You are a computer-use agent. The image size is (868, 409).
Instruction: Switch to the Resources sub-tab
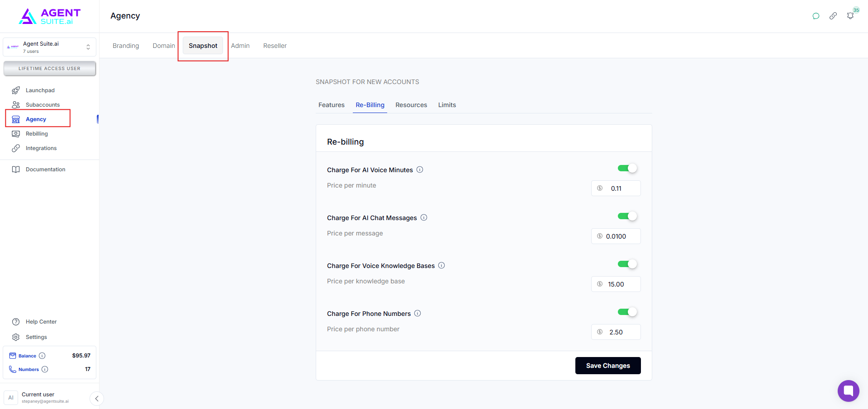point(411,105)
